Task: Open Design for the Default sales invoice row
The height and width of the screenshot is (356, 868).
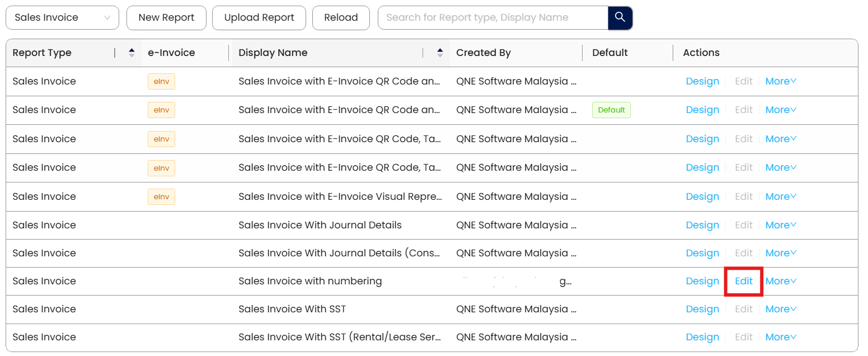Action: click(x=702, y=110)
